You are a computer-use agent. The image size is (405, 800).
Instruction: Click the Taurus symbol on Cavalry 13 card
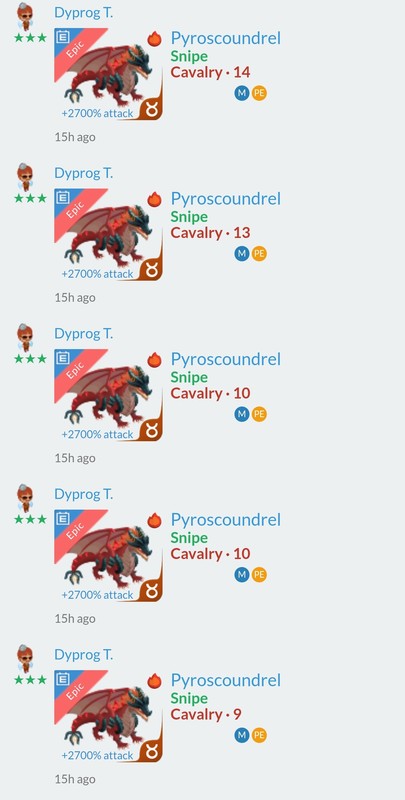(x=152, y=269)
